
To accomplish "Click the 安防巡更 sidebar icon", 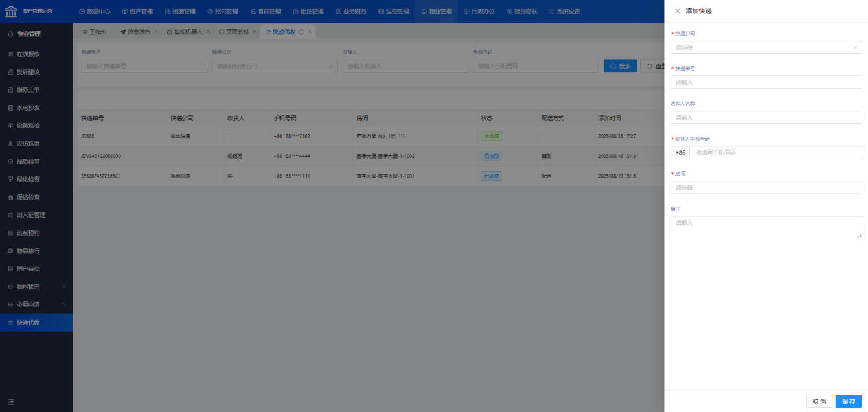I will coord(10,144).
